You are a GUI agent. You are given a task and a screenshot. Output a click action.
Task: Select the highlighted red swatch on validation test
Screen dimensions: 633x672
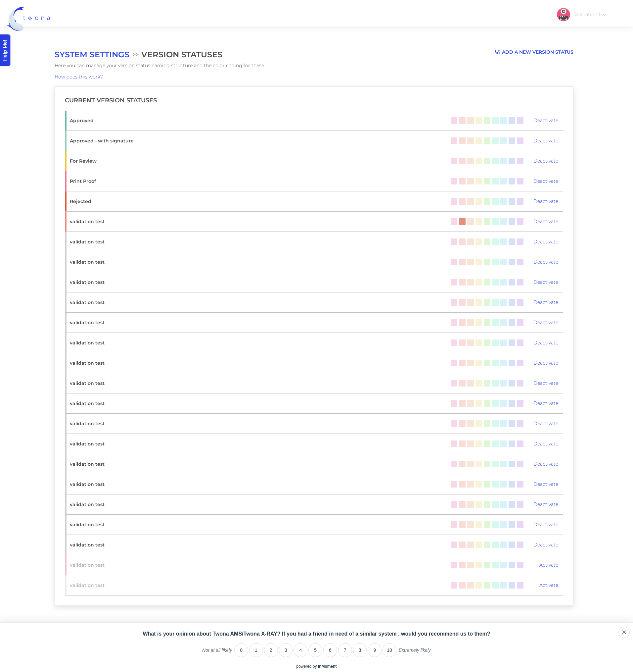tap(462, 222)
